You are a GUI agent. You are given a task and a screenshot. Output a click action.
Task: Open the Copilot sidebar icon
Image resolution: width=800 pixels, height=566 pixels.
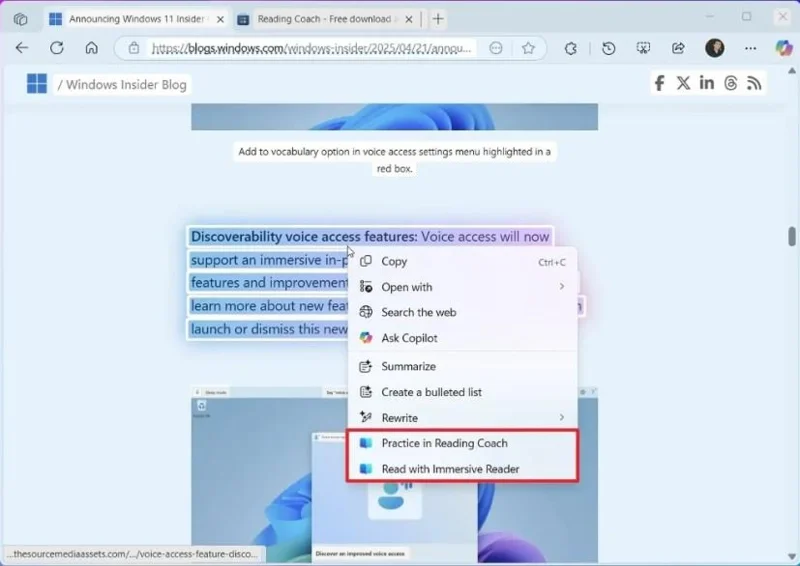coord(784,48)
